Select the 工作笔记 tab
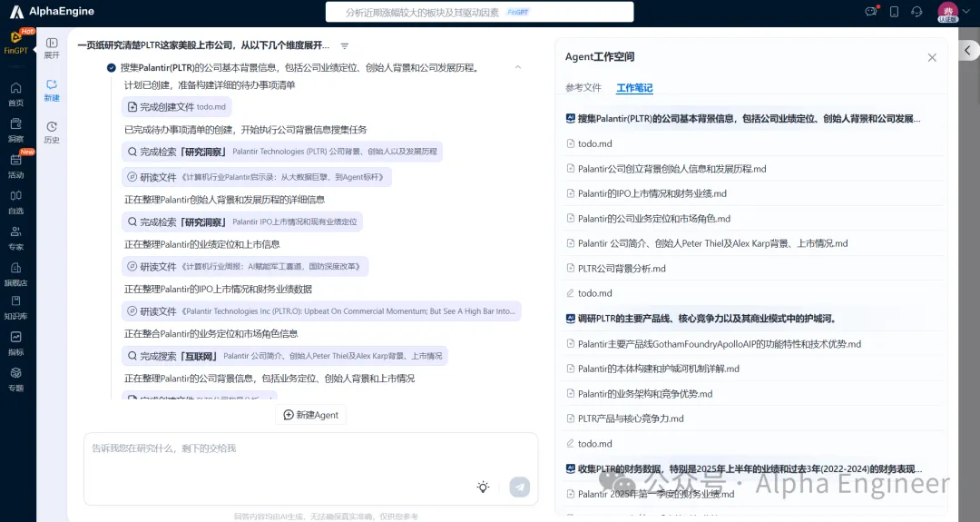Image resolution: width=980 pixels, height=522 pixels. (x=634, y=88)
